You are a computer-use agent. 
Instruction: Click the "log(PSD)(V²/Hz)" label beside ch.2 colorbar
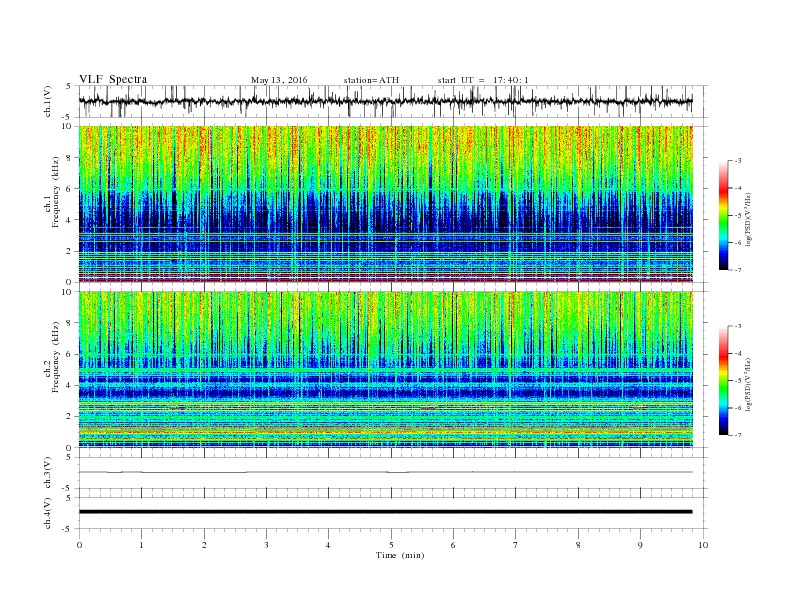[749, 385]
